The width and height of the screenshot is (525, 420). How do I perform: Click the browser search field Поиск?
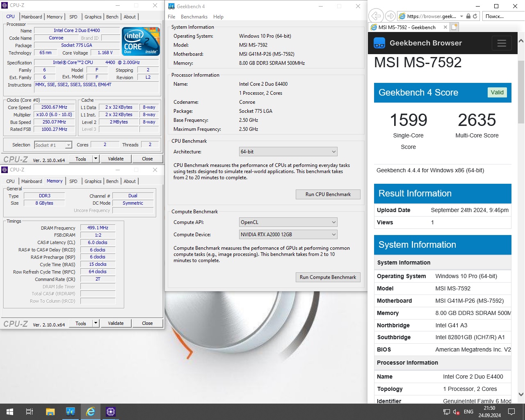[x=503, y=16]
